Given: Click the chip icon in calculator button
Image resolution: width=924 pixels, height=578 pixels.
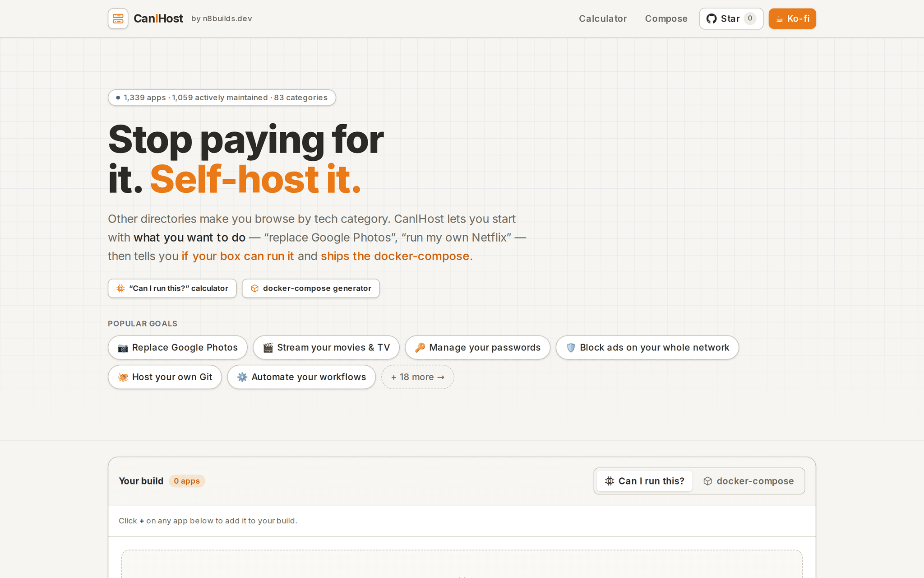Looking at the screenshot, I should tap(120, 288).
